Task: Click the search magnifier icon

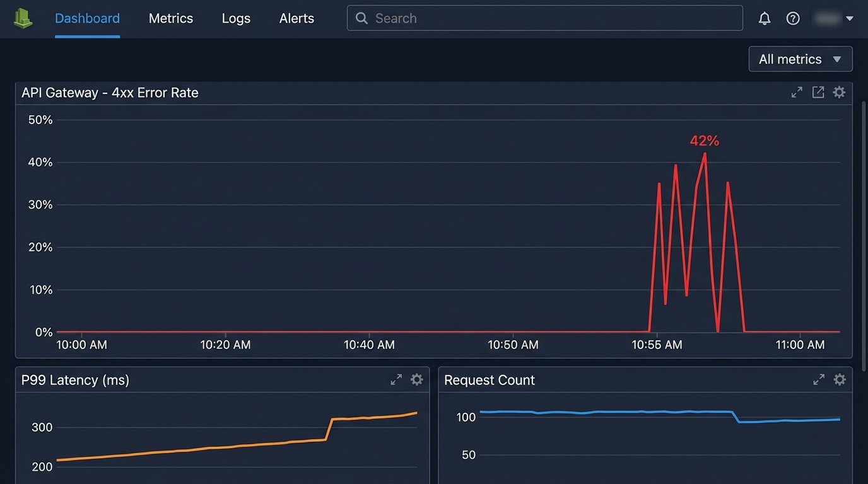Action: (361, 18)
